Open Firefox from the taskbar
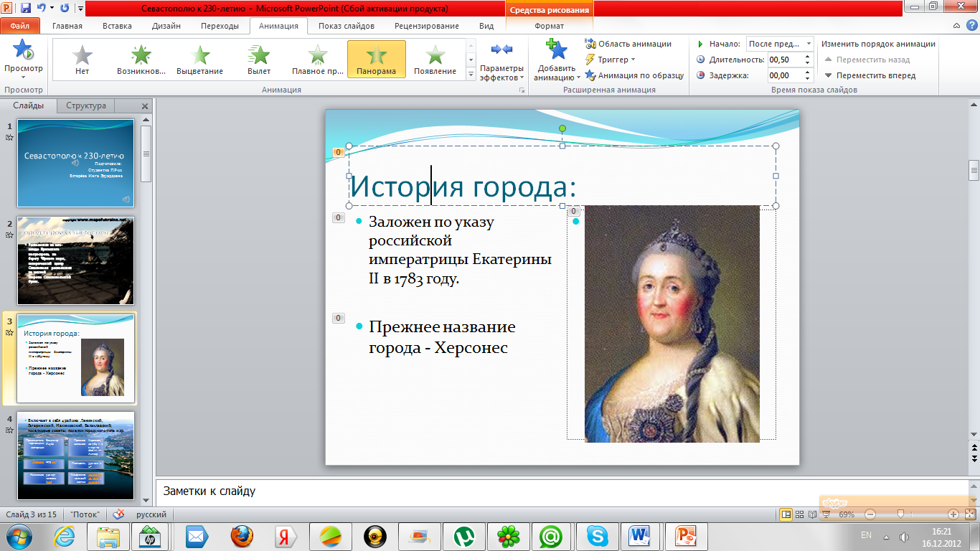The width and height of the screenshot is (980, 551). pos(242,536)
